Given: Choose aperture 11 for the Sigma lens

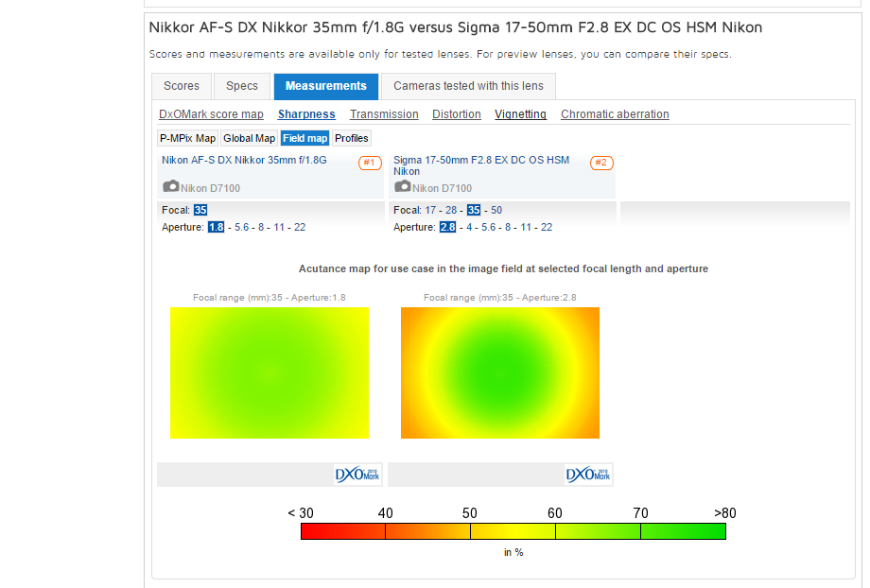Looking at the screenshot, I should (x=526, y=227).
